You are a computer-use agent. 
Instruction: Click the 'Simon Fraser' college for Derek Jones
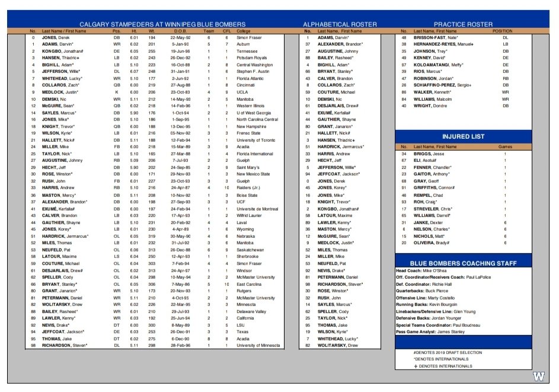pos(249,37)
